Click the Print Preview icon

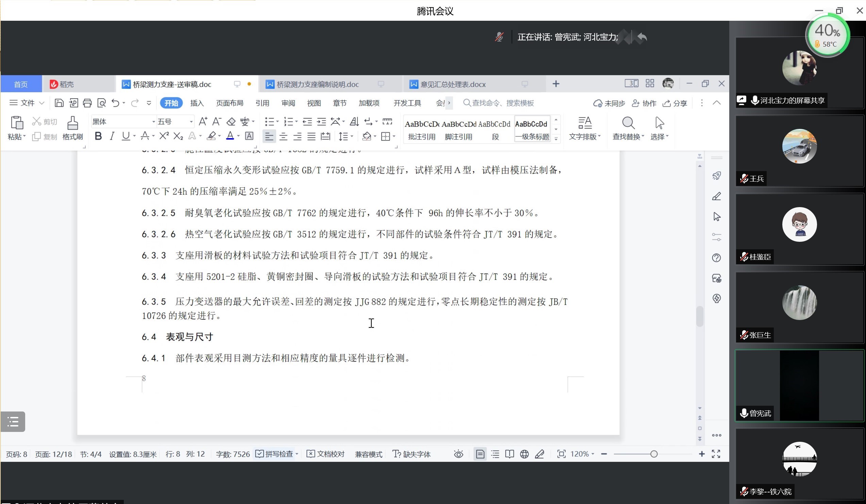coord(101,103)
